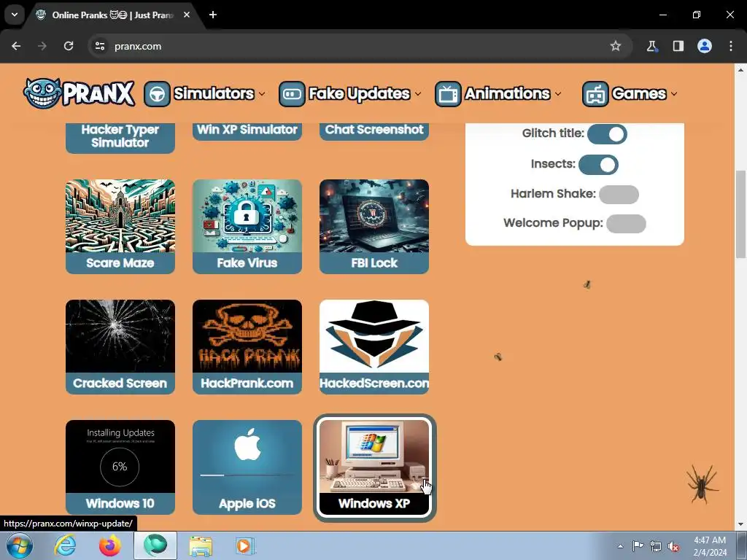Open the Apple iOS update prank
Image resolution: width=747 pixels, height=560 pixels.
pos(247,467)
